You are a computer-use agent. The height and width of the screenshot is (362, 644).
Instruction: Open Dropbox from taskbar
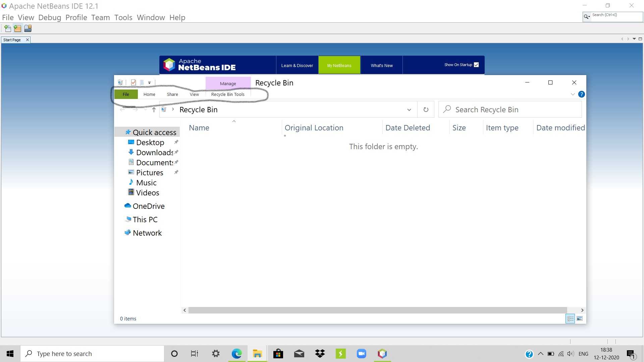(x=320, y=354)
